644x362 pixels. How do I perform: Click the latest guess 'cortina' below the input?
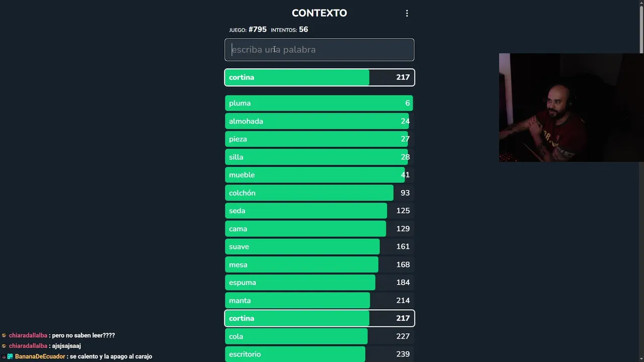pyautogui.click(x=319, y=77)
